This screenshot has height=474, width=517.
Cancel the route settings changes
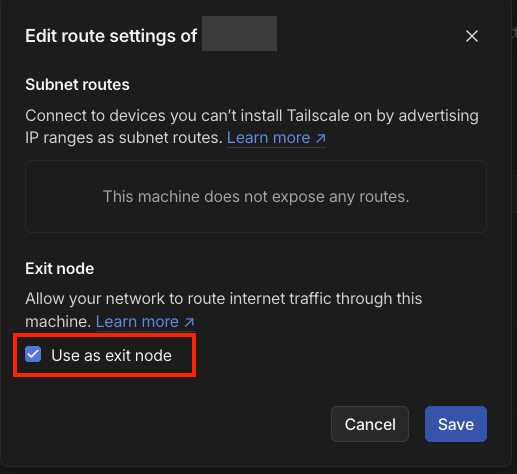370,424
